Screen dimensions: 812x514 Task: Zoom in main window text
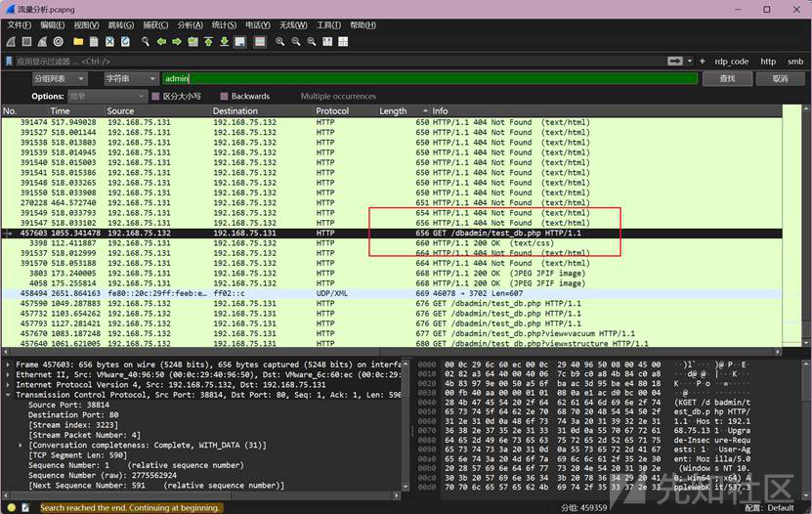coord(280,41)
